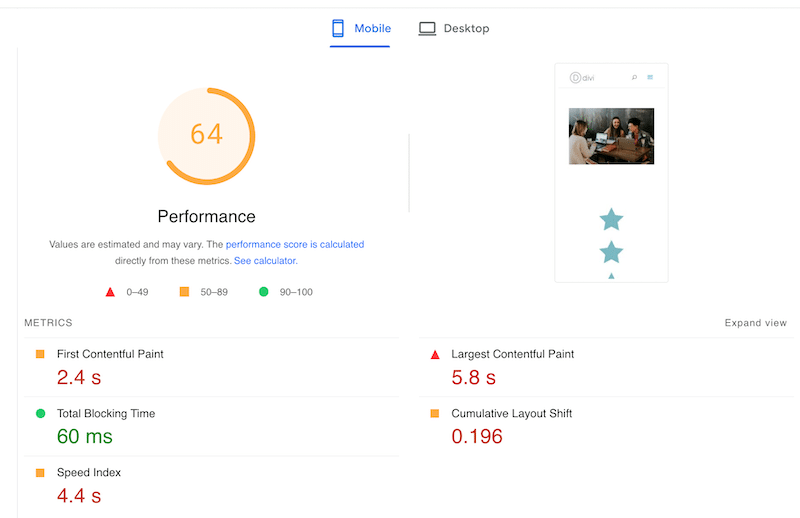Image resolution: width=800 pixels, height=518 pixels.
Task: Open the performance score is calculated link
Action: coord(295,244)
